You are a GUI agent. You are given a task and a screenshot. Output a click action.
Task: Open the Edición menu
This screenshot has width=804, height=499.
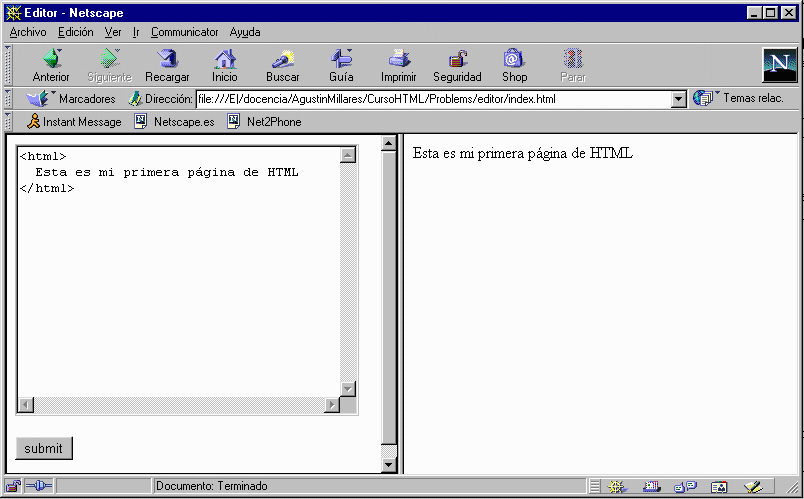click(x=75, y=32)
